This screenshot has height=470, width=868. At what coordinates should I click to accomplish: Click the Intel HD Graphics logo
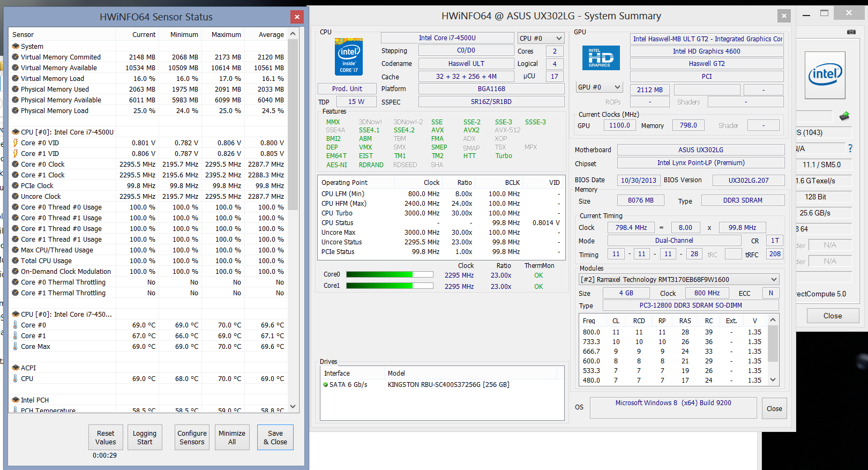[601, 58]
